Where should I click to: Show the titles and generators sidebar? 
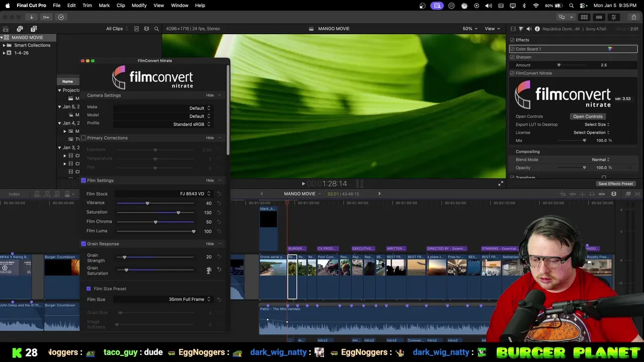[x=34, y=29]
